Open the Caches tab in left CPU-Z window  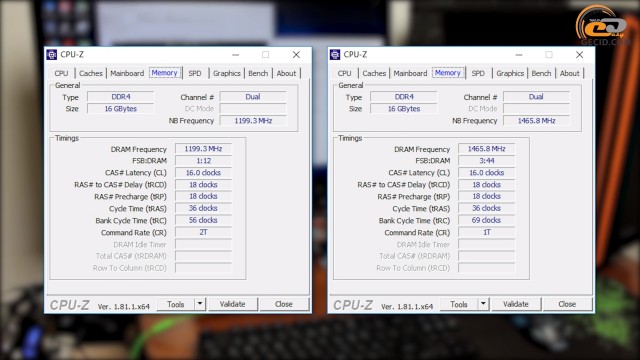(91, 73)
